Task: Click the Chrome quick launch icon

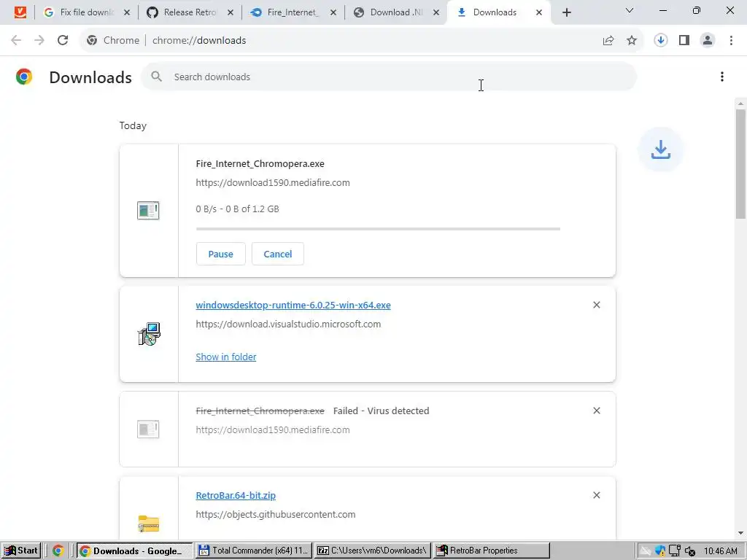Action: pyautogui.click(x=58, y=551)
